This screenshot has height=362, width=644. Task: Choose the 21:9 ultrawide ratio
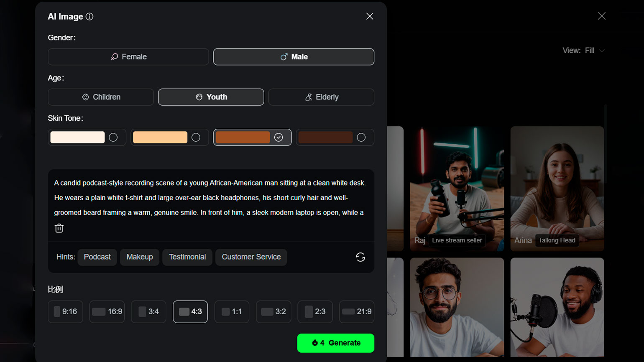coord(356,312)
